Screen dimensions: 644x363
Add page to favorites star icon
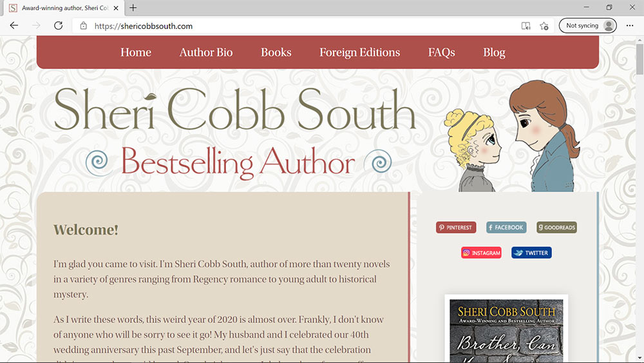(x=544, y=26)
